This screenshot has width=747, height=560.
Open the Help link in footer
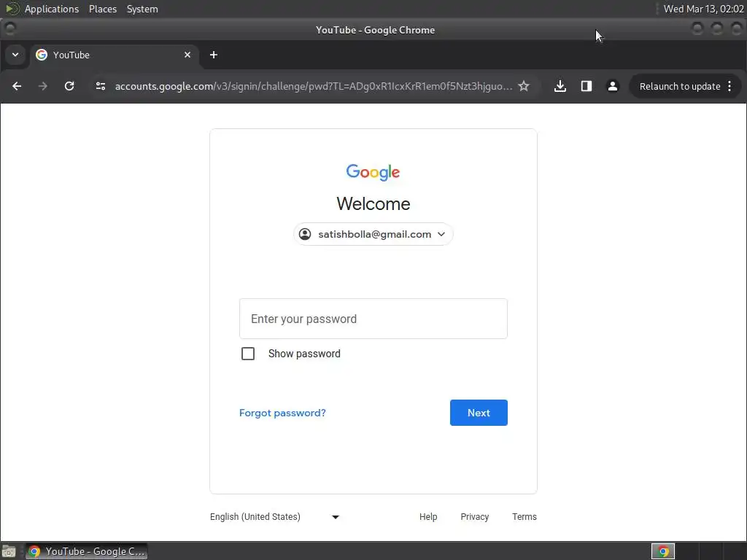(428, 517)
